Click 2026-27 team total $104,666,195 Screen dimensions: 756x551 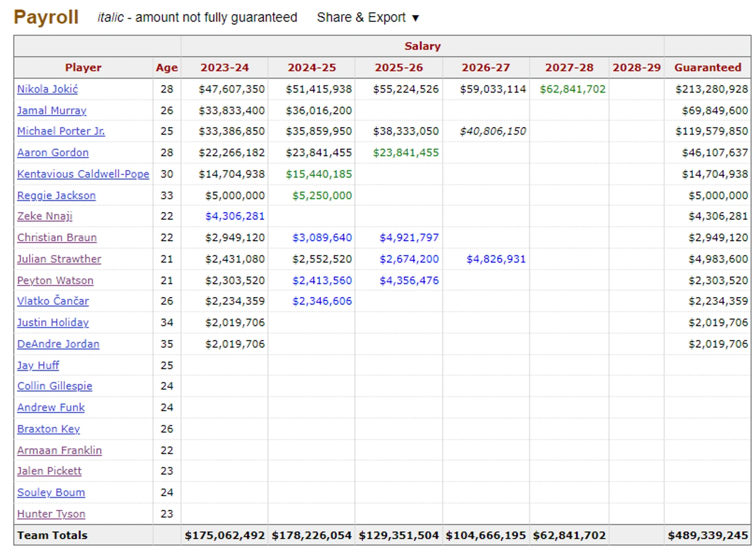(x=486, y=535)
